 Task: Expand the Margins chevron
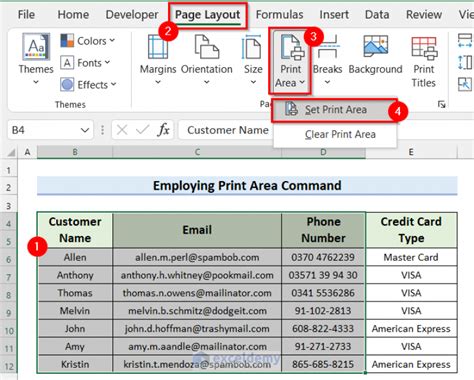pos(158,82)
